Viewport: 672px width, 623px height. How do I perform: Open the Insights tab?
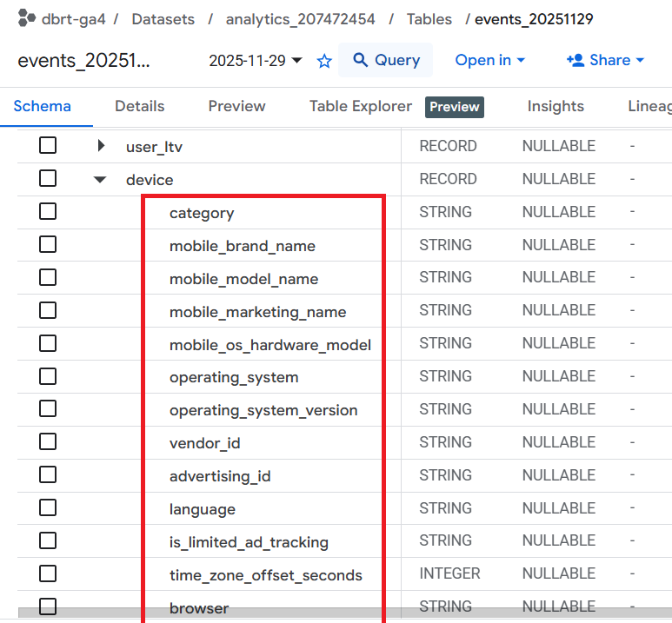556,106
